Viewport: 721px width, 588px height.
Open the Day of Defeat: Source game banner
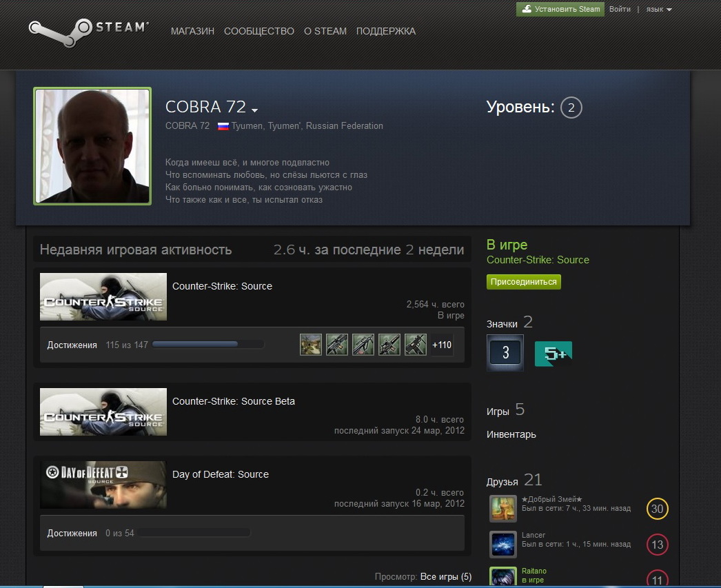(x=103, y=485)
